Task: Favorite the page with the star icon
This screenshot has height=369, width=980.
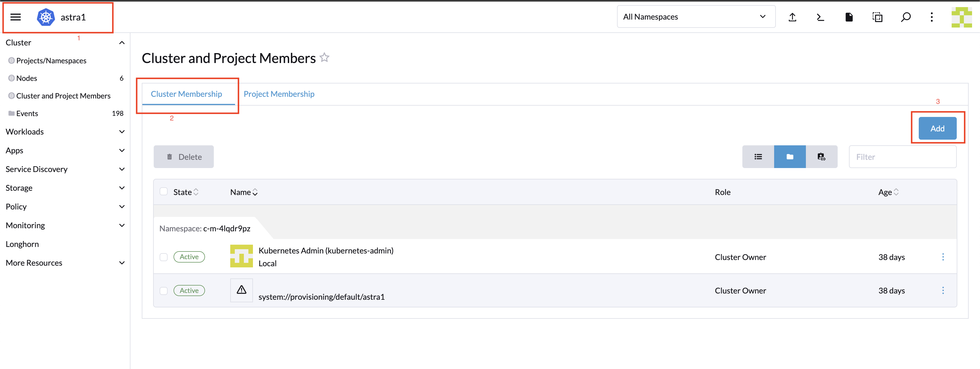Action: (x=324, y=58)
